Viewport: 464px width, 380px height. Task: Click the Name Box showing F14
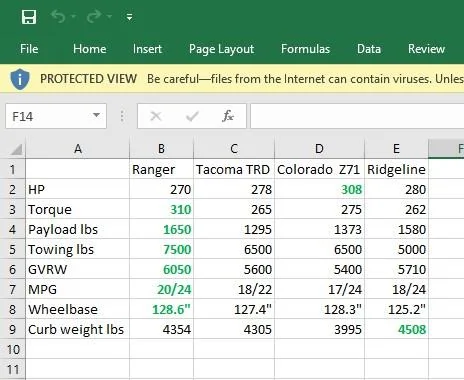tap(56, 116)
